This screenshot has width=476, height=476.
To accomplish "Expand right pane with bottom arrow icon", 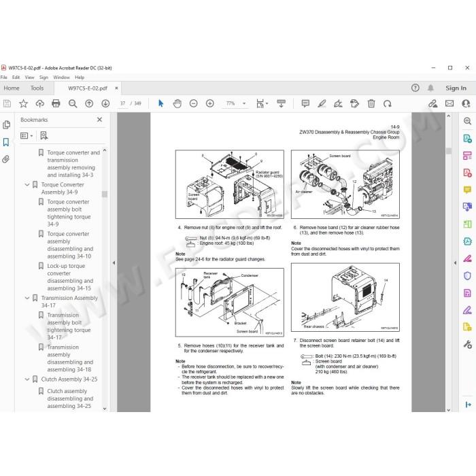I will coord(468,405).
